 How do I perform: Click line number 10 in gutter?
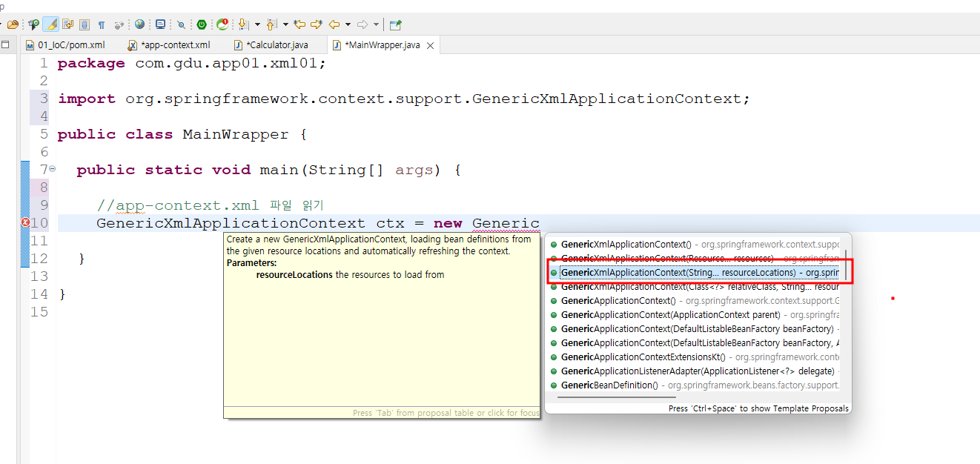[39, 223]
